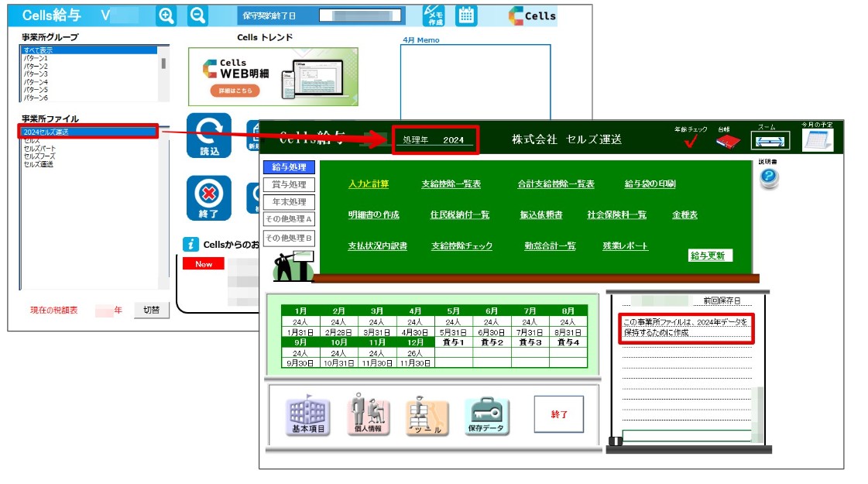Select パターン1 in the group list

click(89, 58)
